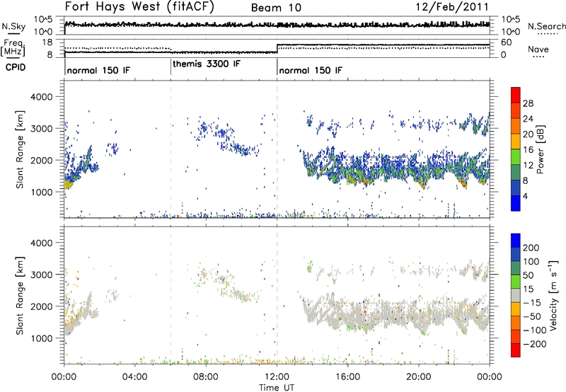Click the '4000' tick on the power panel
The image size is (566, 392).
(42, 97)
